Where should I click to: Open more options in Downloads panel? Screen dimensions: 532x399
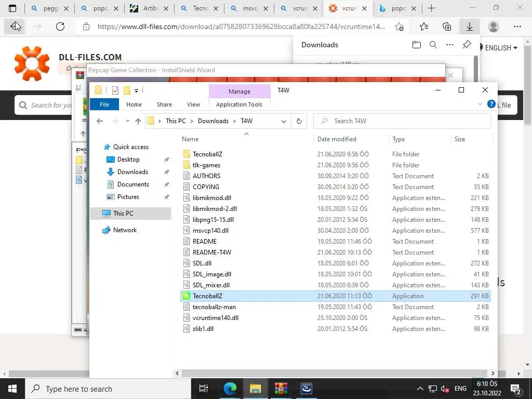450,45
